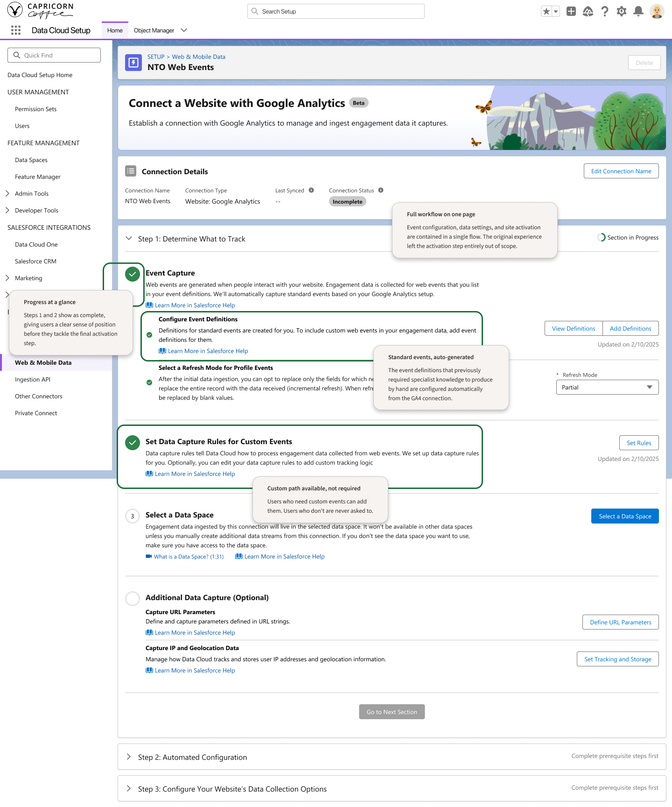Viewport: 672px width, 807px height.
Task: Open the Help question mark icon
Action: click(x=605, y=11)
